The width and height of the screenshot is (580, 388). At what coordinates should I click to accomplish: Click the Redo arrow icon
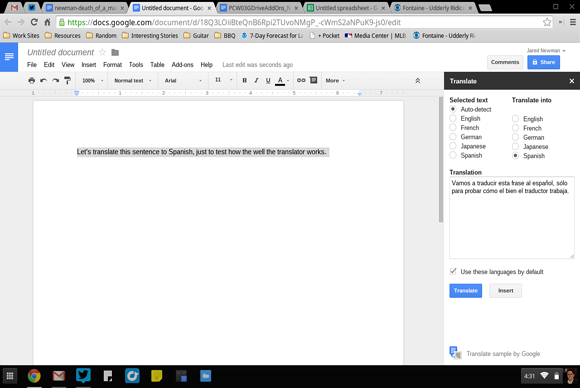point(55,80)
